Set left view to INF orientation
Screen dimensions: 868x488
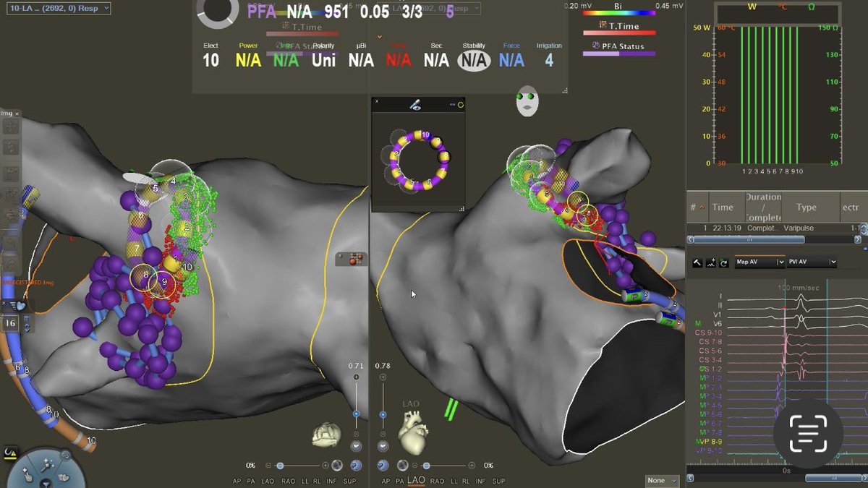coord(331,481)
